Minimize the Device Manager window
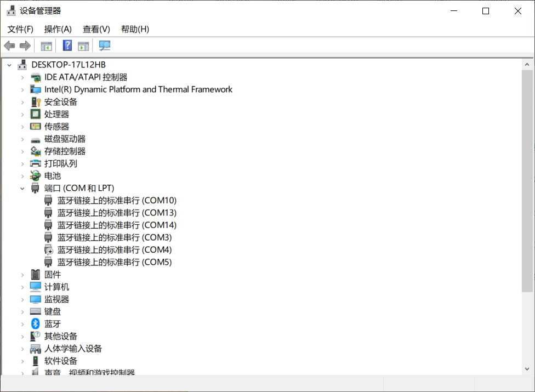Screen dimensions: 535x392 point(454,11)
